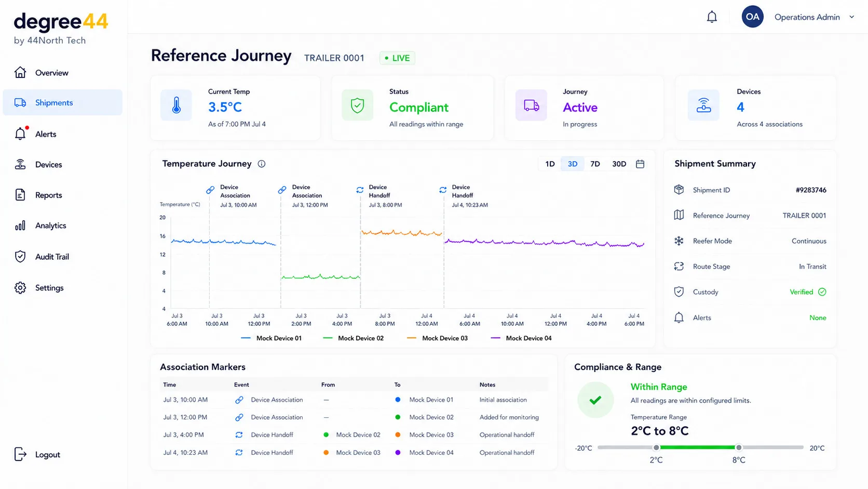Adjust the 8°C upper range slider handle
Image resolution: width=868 pixels, height=489 pixels.
pyautogui.click(x=739, y=447)
